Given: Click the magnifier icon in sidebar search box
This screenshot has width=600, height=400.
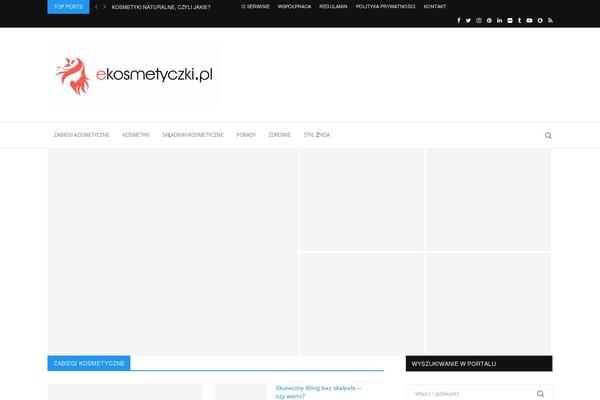Looking at the screenshot, I should pyautogui.click(x=540, y=393).
